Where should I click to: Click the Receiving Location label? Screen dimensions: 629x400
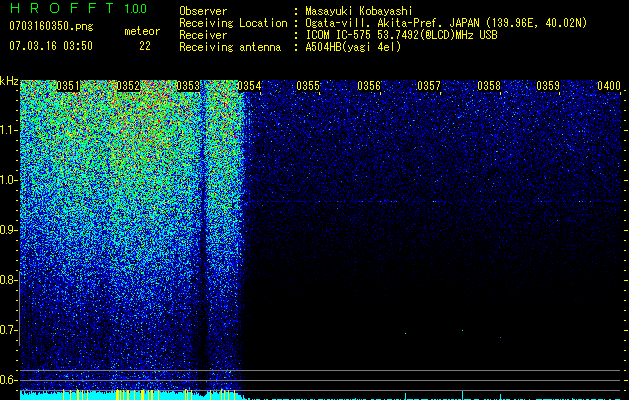pyautogui.click(x=233, y=24)
